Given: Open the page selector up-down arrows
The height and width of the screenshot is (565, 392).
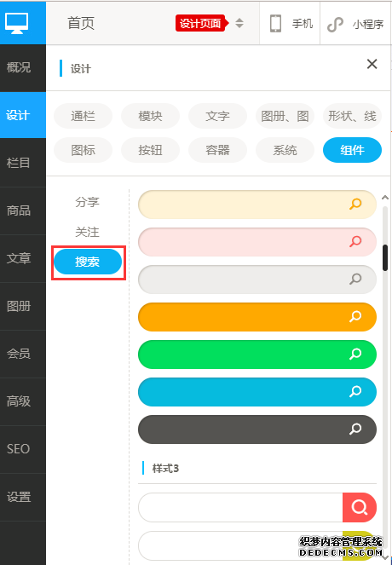Looking at the screenshot, I should pyautogui.click(x=239, y=23).
